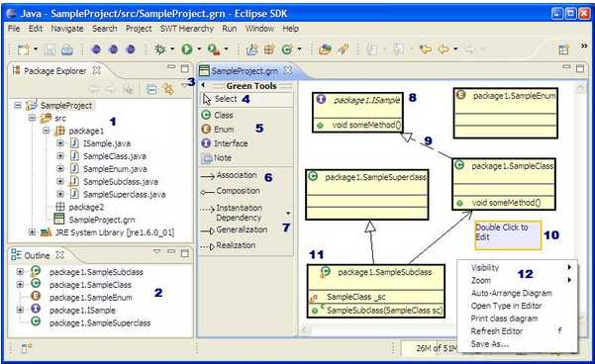Image resolution: width=595 pixels, height=364 pixels.
Task: Expand ISample.java in Package Explorer
Action: (x=60, y=143)
